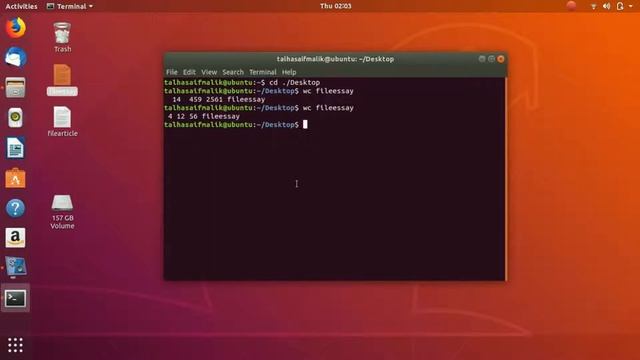Click the power icon in top bar
The height and width of the screenshot is (360, 640).
click(x=620, y=6)
